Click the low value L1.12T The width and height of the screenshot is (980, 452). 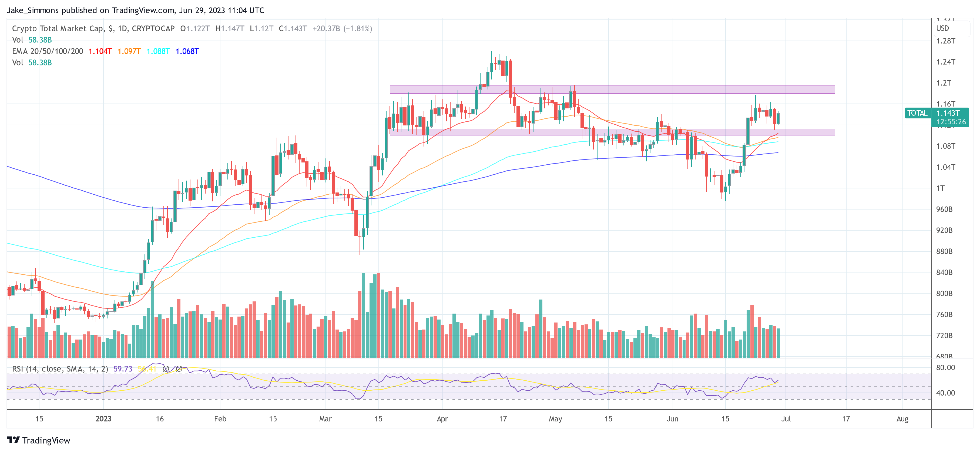point(261,29)
